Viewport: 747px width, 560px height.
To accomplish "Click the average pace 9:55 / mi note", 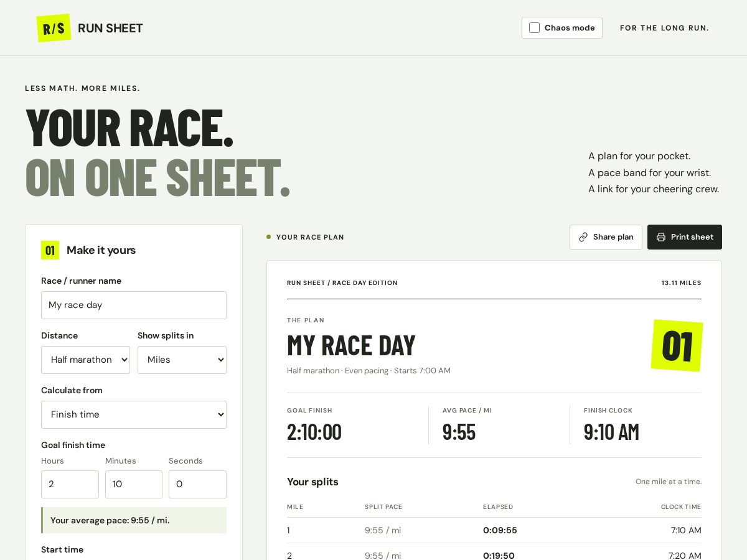I will [134, 520].
